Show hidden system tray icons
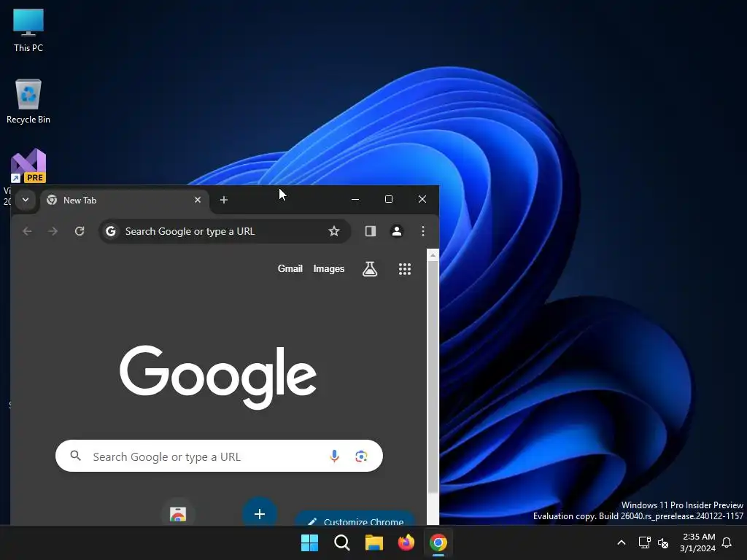Image resolution: width=747 pixels, height=560 pixels. [622, 542]
